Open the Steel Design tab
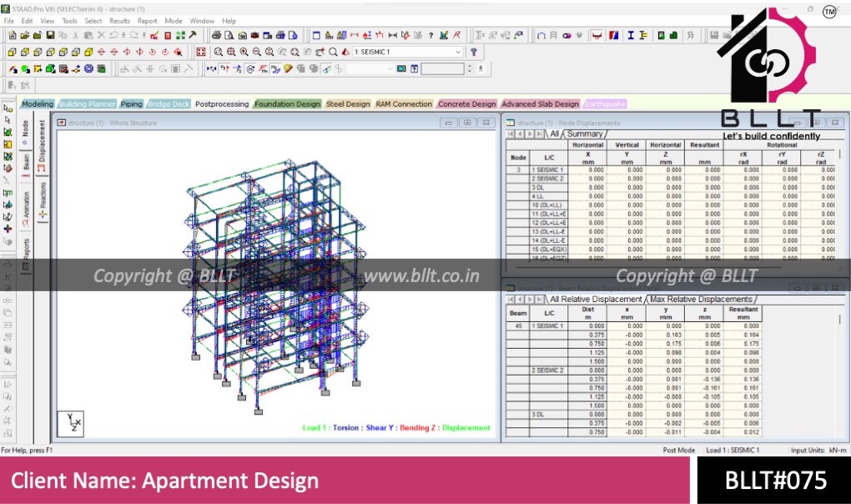Image resolution: width=851 pixels, height=504 pixels. tap(348, 103)
